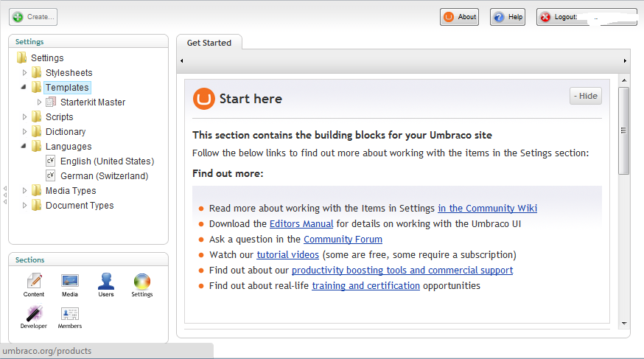The width and height of the screenshot is (644, 359).
Task: Click the German (Switzerland) language icon
Action: pos(51,175)
